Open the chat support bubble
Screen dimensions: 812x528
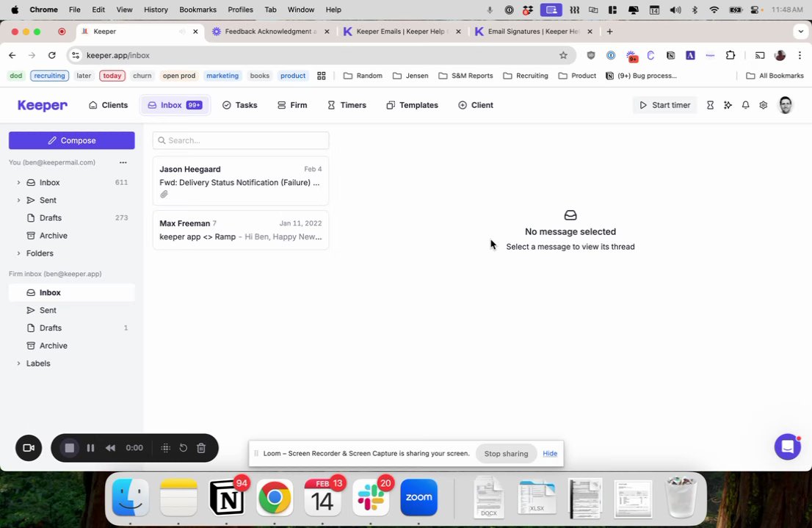[x=787, y=446]
